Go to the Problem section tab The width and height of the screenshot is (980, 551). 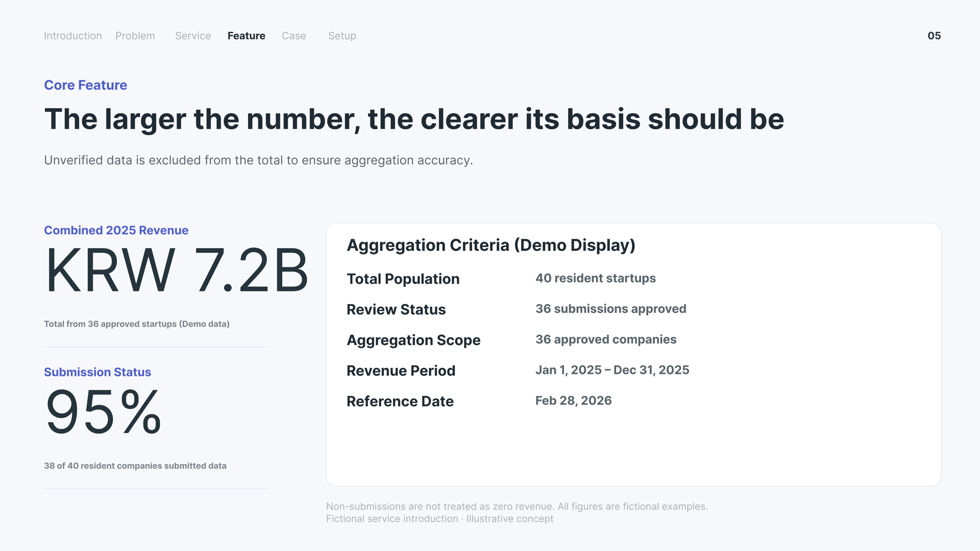coord(135,36)
